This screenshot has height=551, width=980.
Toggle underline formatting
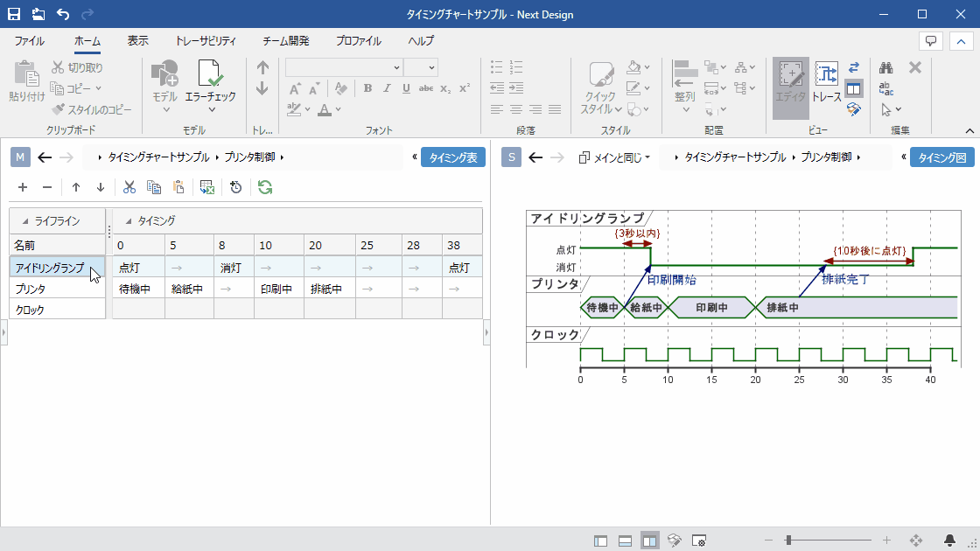click(x=406, y=88)
